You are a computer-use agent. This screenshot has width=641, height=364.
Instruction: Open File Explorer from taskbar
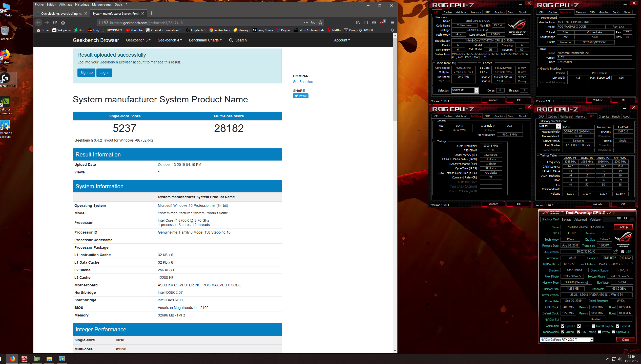click(x=49, y=358)
